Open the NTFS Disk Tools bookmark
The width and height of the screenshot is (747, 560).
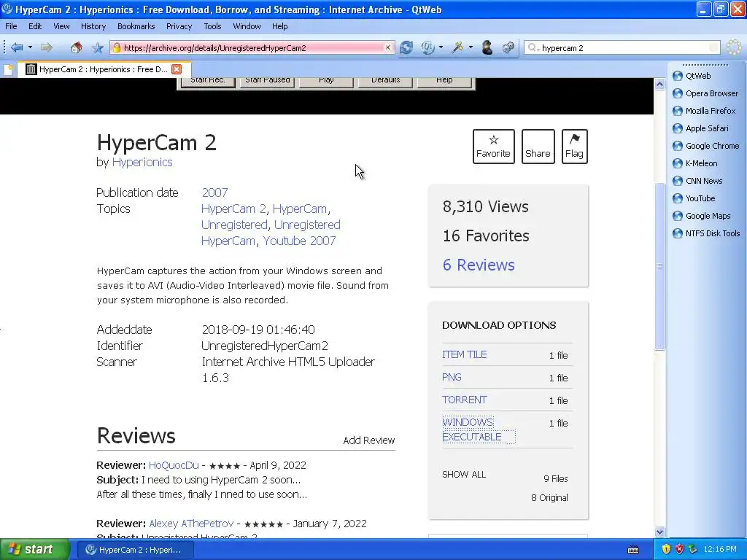tap(706, 233)
